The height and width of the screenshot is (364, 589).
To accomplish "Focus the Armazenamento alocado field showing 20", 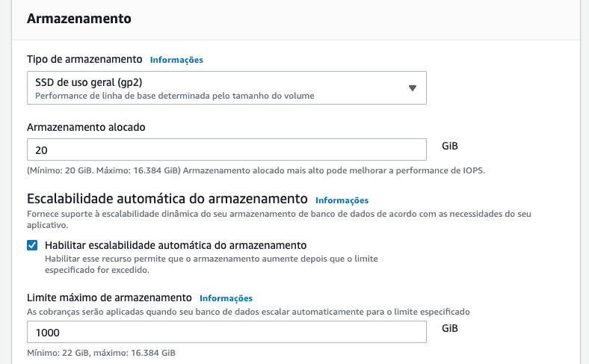I will click(x=226, y=150).
